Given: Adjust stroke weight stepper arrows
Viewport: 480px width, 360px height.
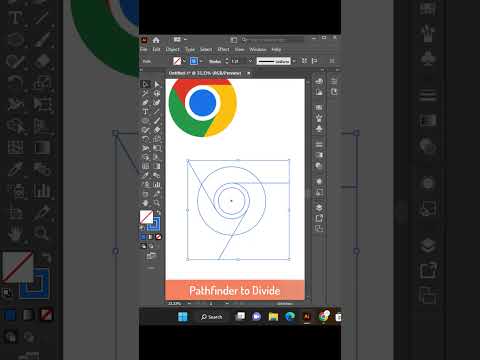Looking at the screenshot, I should [x=227, y=61].
